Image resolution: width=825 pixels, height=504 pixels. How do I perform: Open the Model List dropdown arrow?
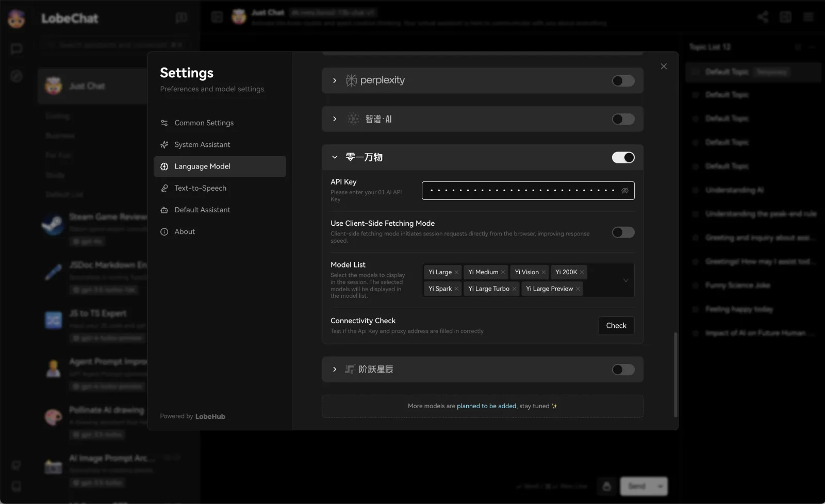[625, 280]
